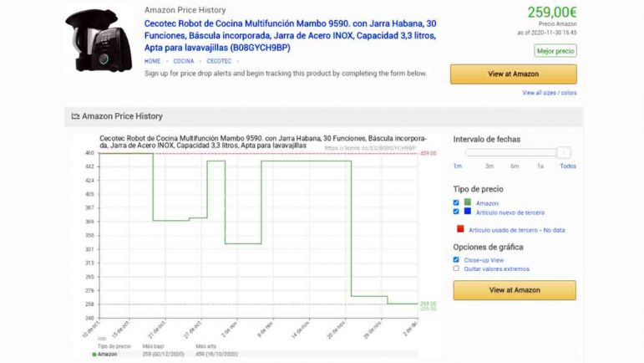Click the date range slider handle
The width and height of the screenshot is (644, 363).
564,152
